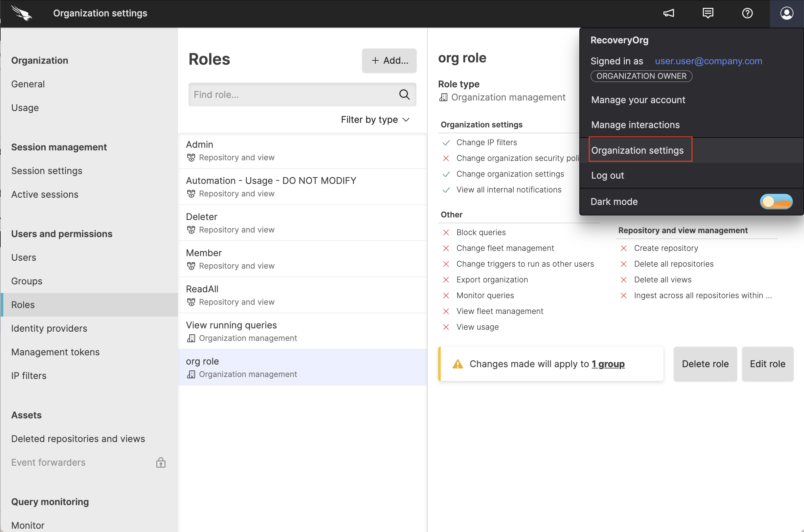The height and width of the screenshot is (532, 804).
Task: Click the building icon under Role type
Action: coord(443,98)
